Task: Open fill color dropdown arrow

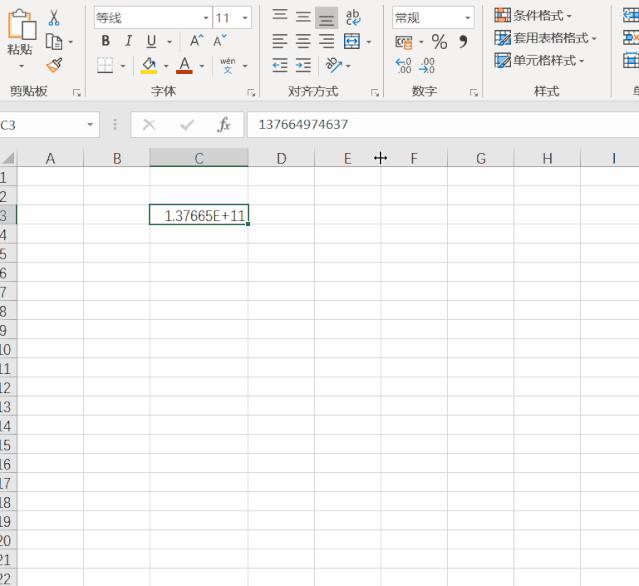Action: click(x=166, y=66)
